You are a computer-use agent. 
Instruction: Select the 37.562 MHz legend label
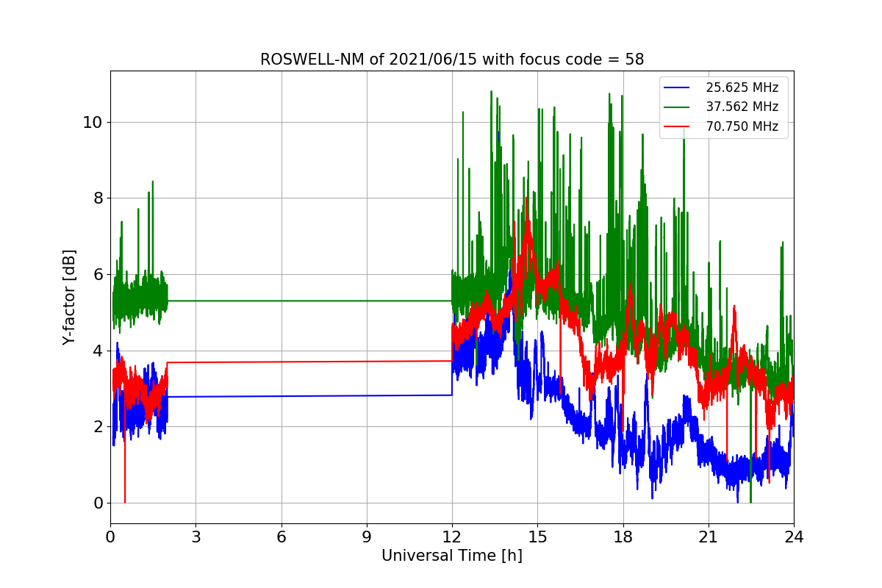point(742,107)
